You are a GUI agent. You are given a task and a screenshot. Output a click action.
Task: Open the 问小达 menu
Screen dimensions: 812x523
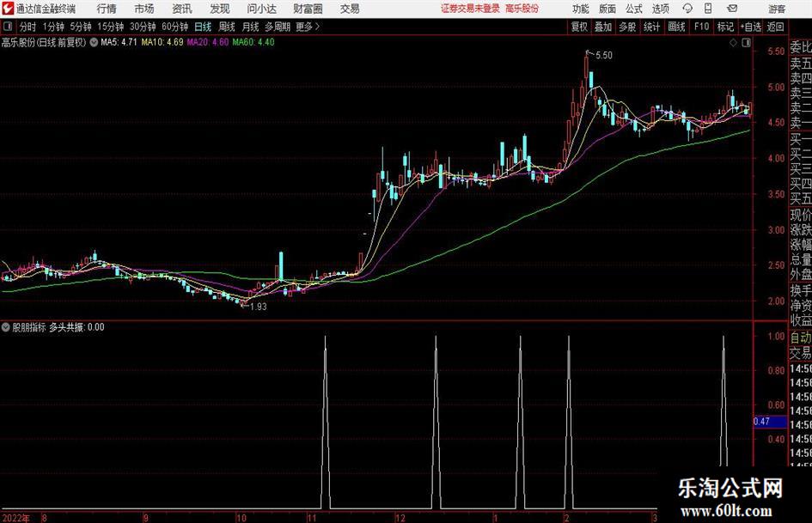point(261,9)
